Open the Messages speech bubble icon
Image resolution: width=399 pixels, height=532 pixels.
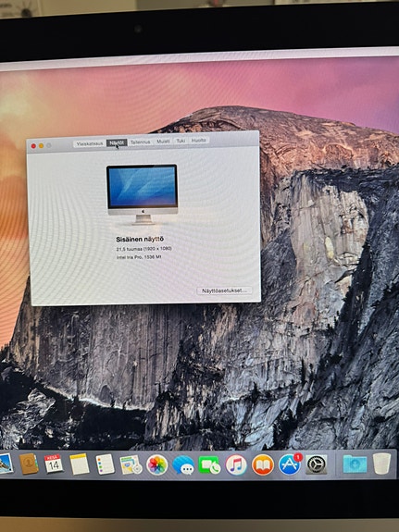point(183,465)
